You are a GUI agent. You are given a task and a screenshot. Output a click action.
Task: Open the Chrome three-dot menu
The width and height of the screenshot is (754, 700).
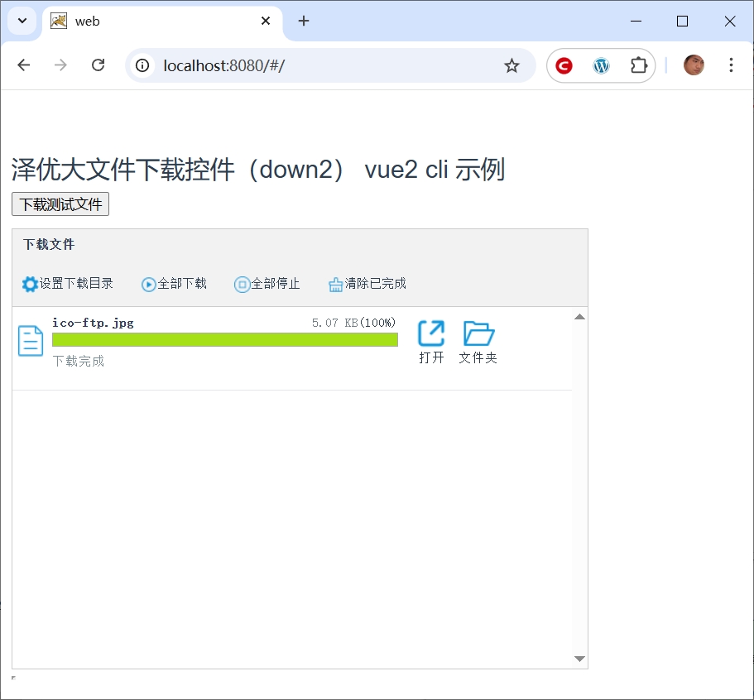[x=730, y=65]
